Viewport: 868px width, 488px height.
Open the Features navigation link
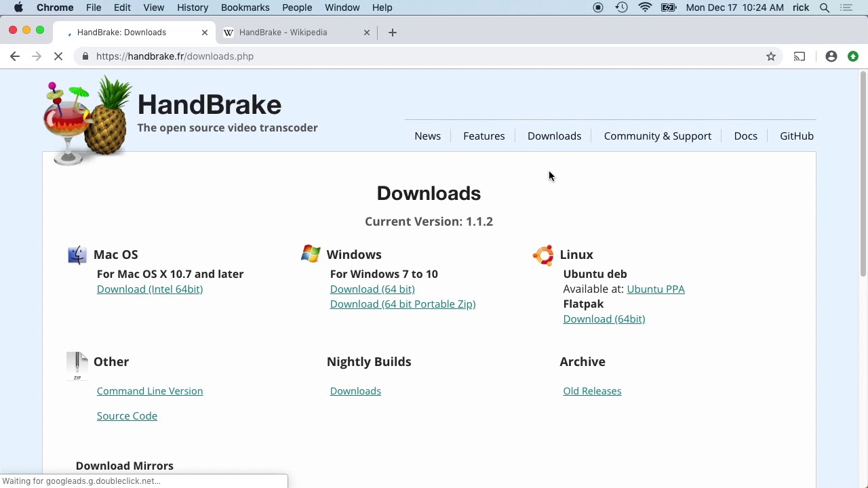coord(484,136)
